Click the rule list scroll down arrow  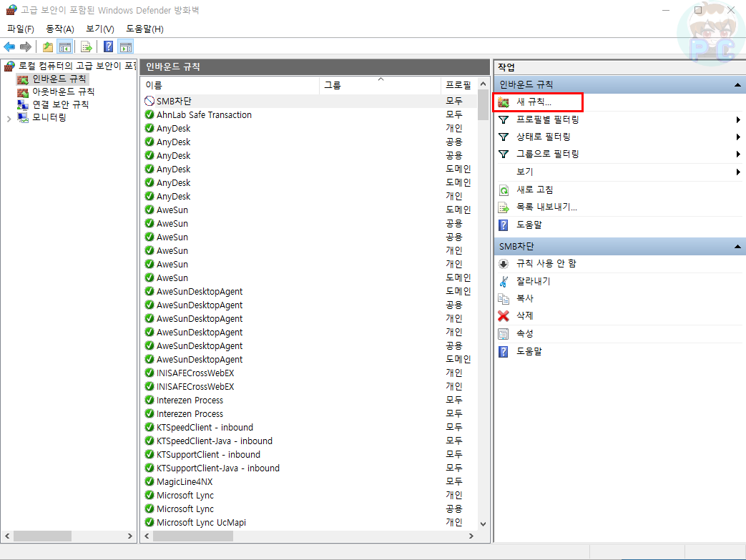click(484, 524)
